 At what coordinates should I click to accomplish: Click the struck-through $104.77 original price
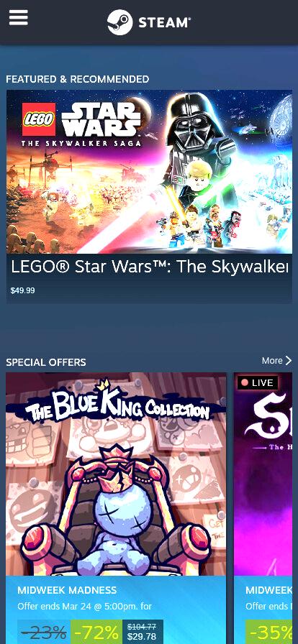coord(142,627)
